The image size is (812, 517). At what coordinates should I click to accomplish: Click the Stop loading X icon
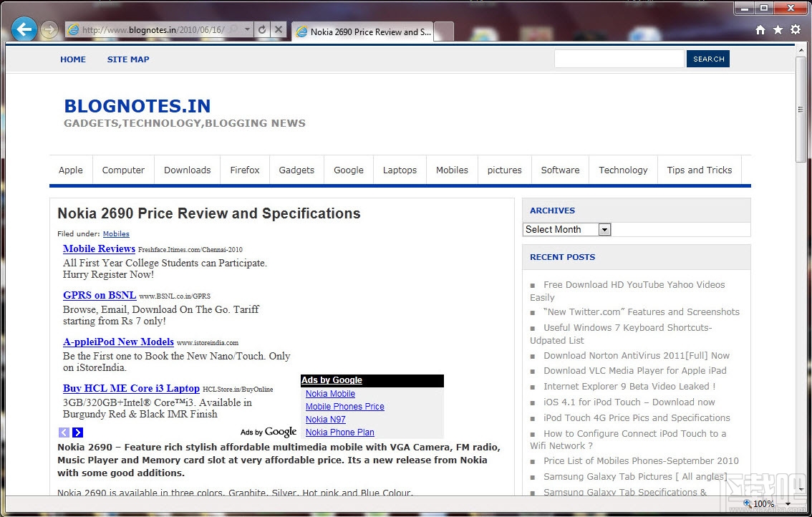click(279, 29)
